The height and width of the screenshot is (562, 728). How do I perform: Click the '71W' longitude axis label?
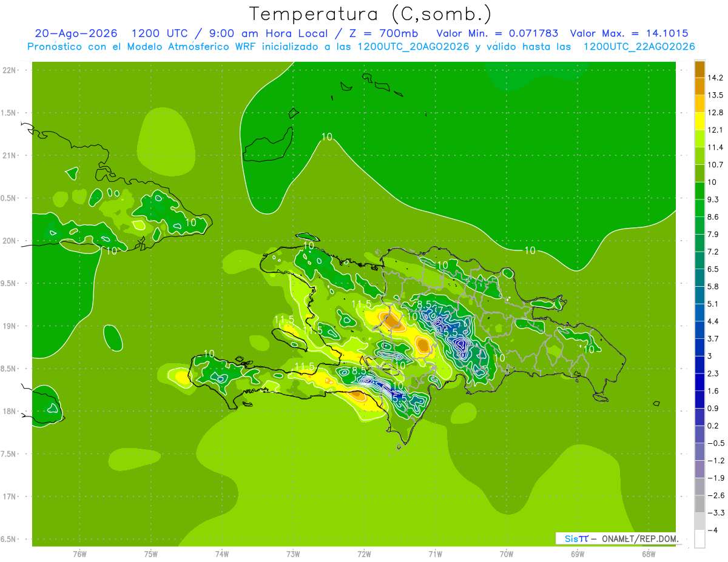click(435, 554)
